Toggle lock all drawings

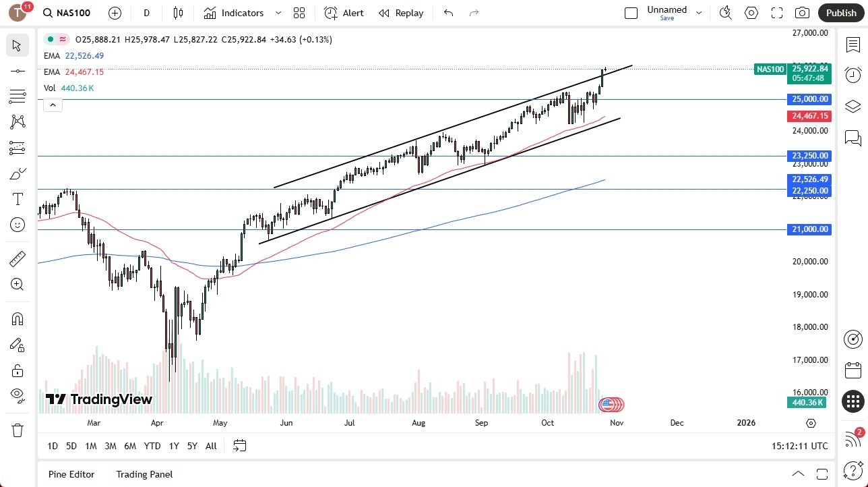17,370
